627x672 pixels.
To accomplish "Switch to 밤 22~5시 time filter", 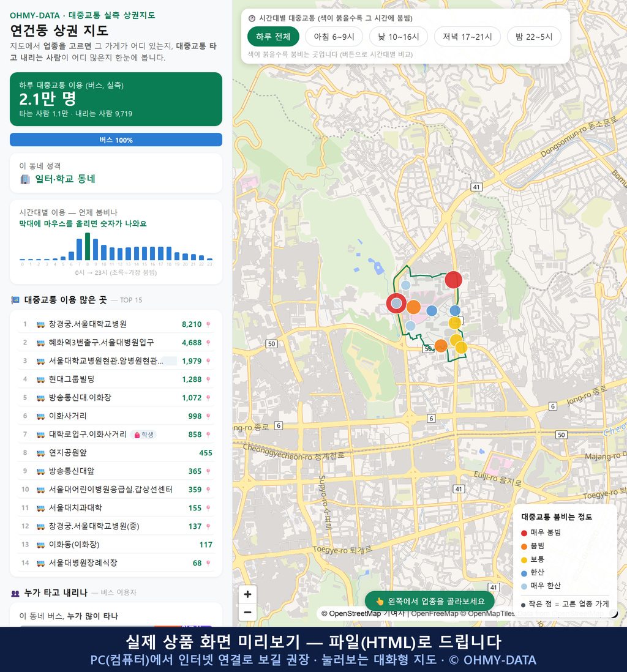I will click(x=534, y=37).
